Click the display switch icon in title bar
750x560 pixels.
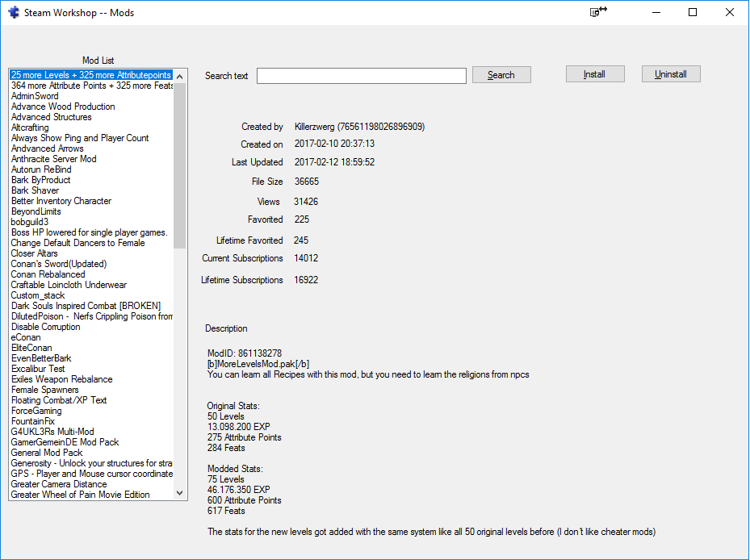pos(598,12)
